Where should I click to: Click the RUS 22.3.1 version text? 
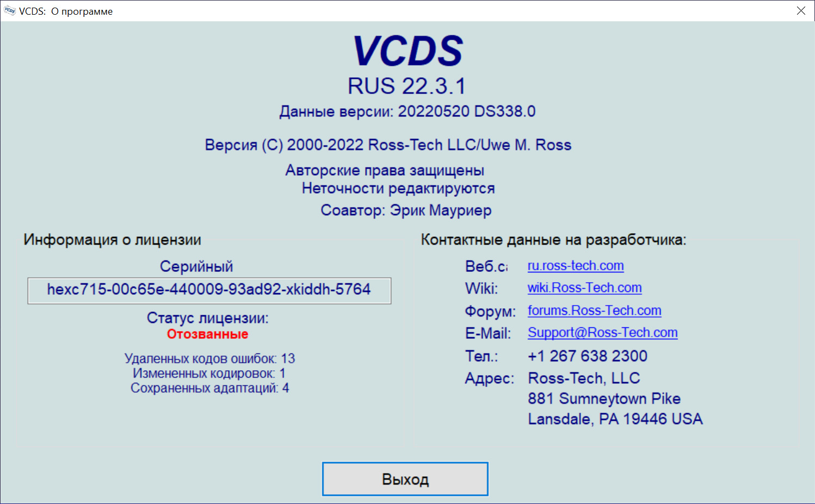407,86
